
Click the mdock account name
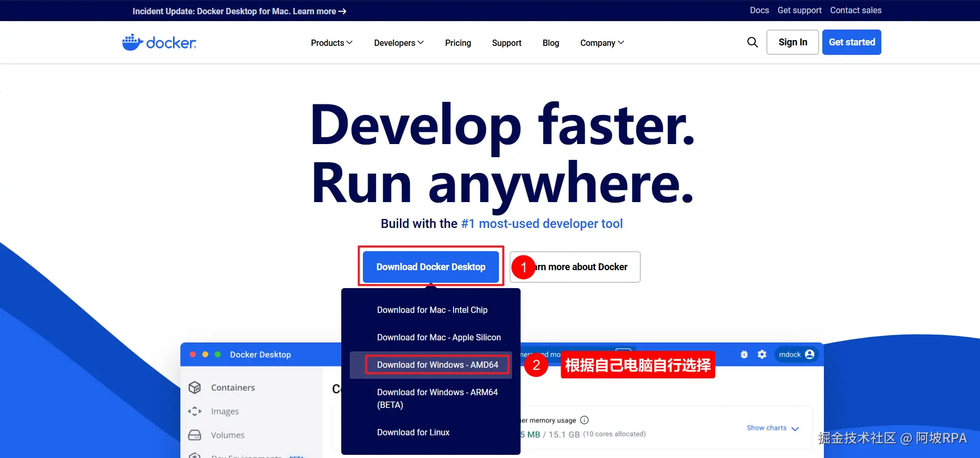790,355
